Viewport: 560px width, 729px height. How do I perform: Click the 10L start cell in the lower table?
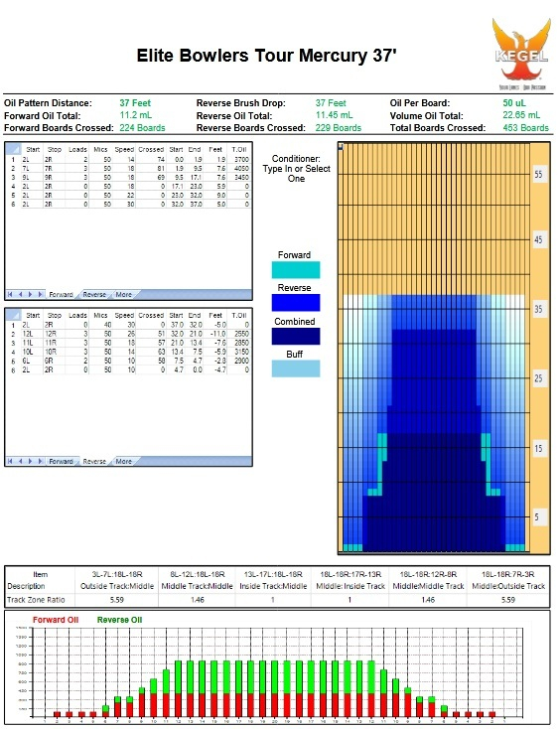point(33,352)
